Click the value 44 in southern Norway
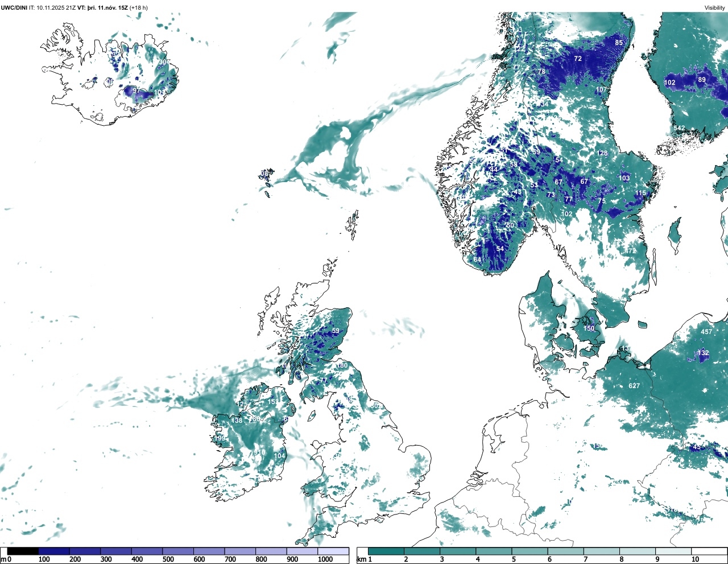This screenshot has height=564, width=728. coord(494,170)
